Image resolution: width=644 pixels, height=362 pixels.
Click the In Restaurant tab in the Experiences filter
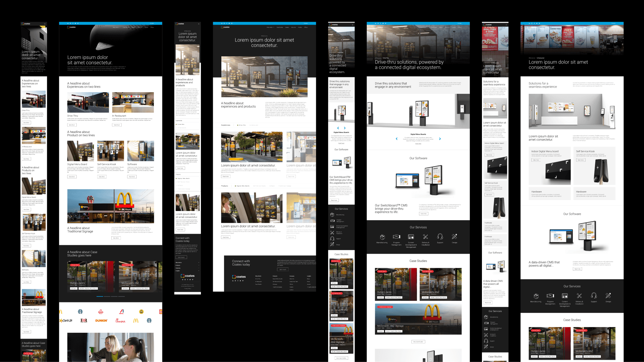click(254, 125)
